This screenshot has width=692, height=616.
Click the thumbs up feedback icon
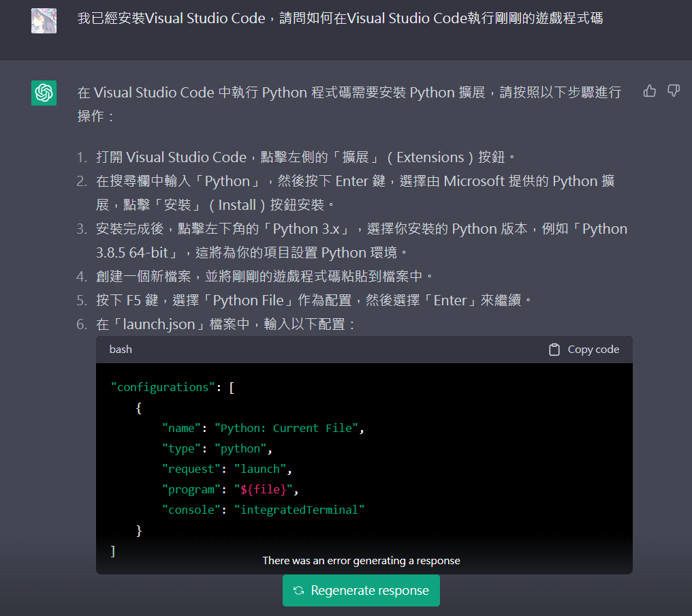pos(650,91)
